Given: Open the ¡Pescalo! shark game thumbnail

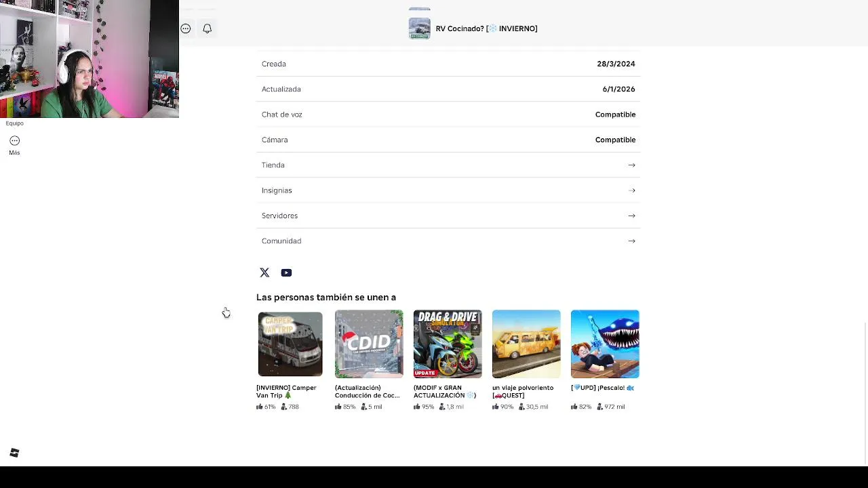Looking at the screenshot, I should [x=605, y=344].
